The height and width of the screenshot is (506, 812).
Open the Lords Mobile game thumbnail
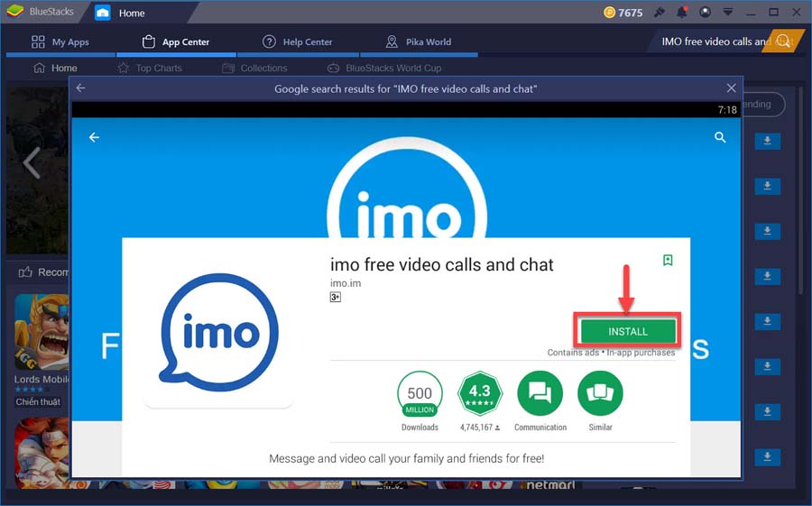[x=42, y=331]
